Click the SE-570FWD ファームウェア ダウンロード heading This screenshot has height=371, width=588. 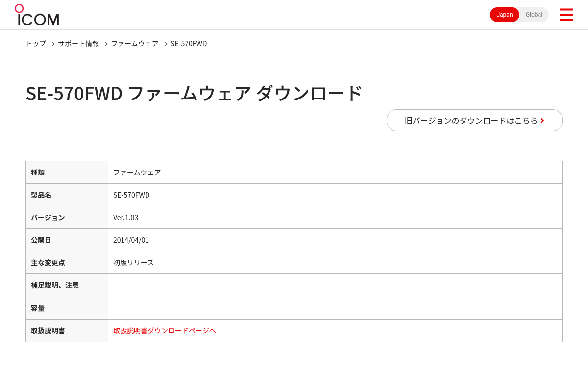[194, 93]
